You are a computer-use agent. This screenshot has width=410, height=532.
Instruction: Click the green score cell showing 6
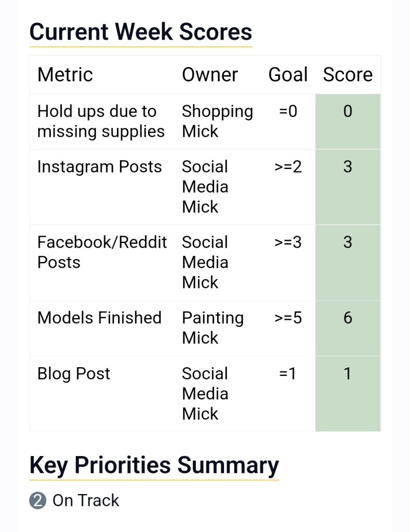pos(348,328)
